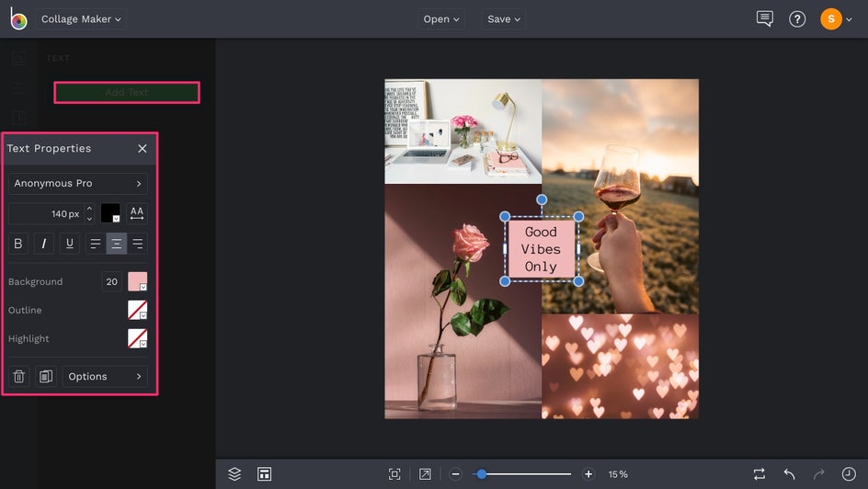The image size is (868, 489).
Task: Click the Add Text button
Action: click(127, 93)
